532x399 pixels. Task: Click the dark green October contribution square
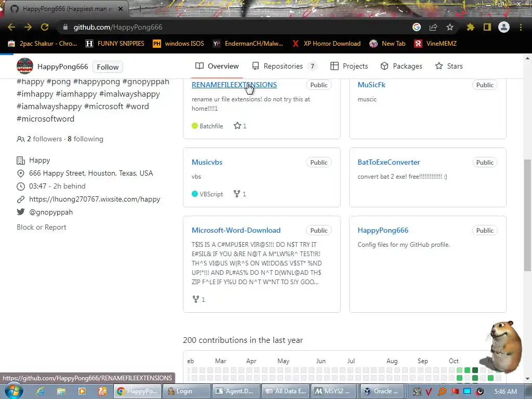[475, 370]
